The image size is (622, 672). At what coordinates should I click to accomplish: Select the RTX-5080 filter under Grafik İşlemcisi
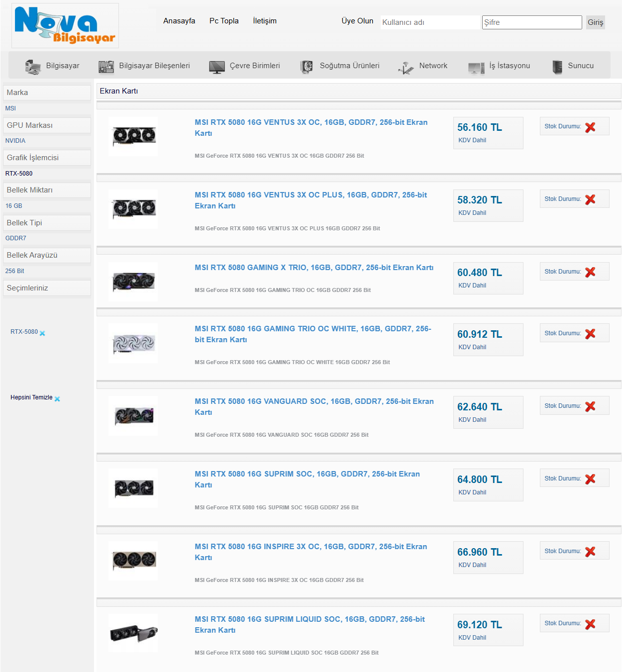[19, 174]
